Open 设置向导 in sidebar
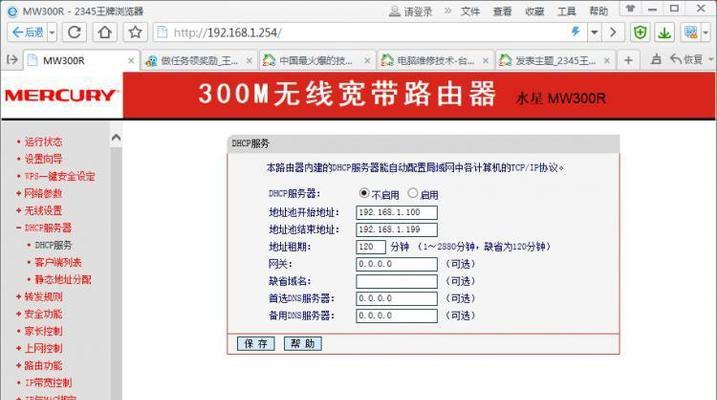 point(43,159)
